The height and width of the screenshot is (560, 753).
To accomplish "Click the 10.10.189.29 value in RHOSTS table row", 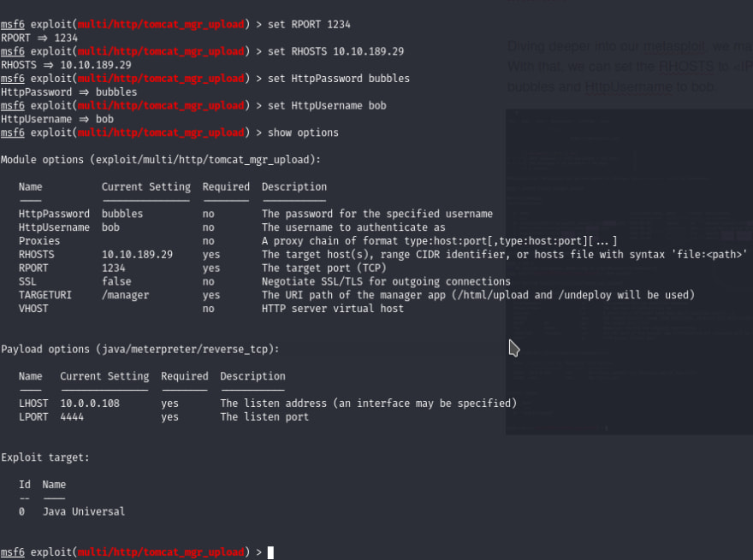I will [x=138, y=254].
